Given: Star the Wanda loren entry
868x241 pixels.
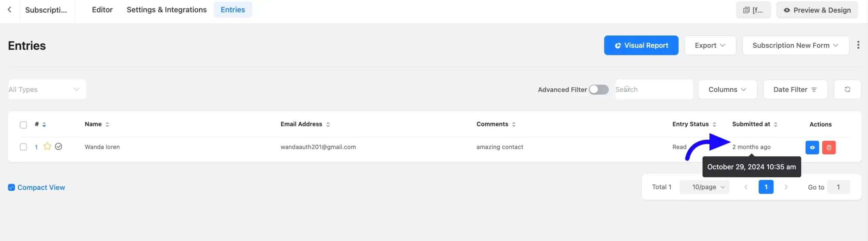Looking at the screenshot, I should tap(47, 146).
